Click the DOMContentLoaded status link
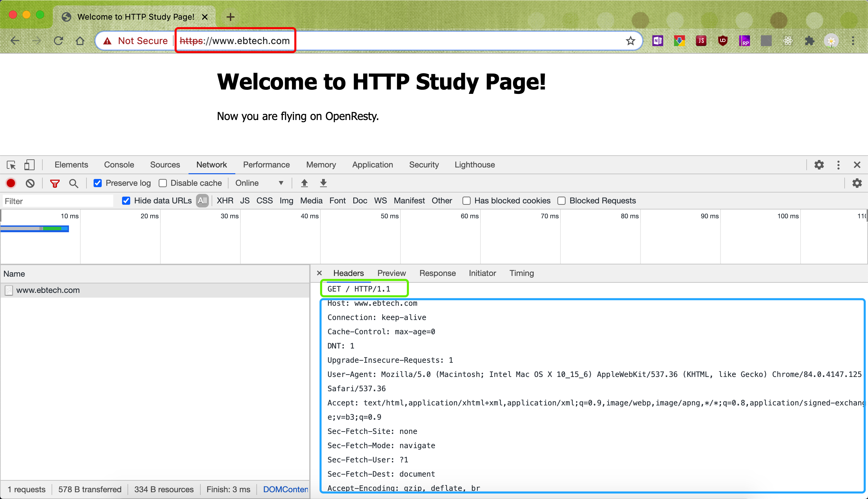This screenshot has width=868, height=499. pyautogui.click(x=285, y=490)
